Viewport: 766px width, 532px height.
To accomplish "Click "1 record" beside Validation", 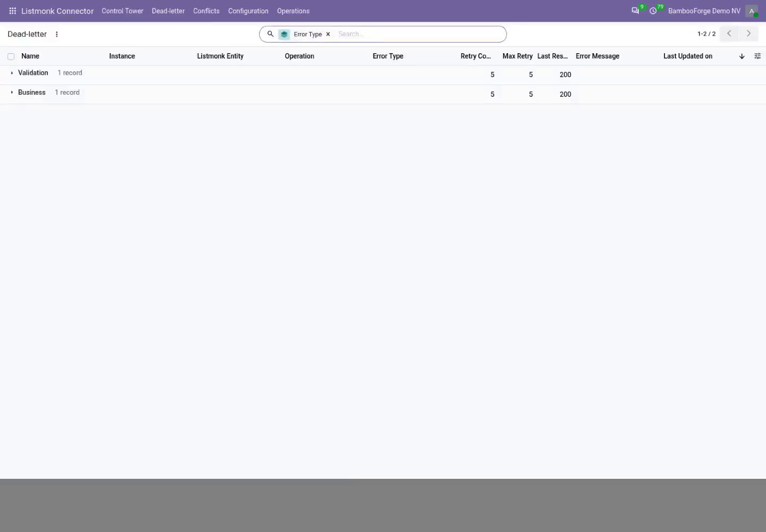I will point(70,73).
